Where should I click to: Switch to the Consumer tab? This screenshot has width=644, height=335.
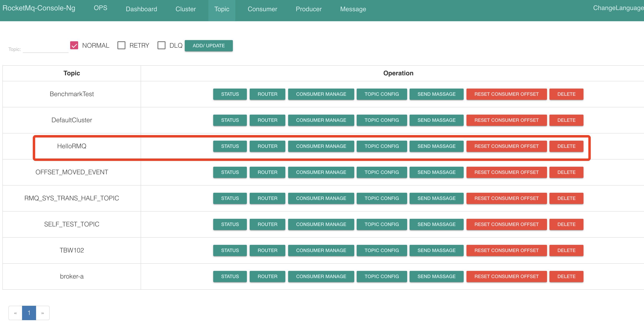coord(262,9)
